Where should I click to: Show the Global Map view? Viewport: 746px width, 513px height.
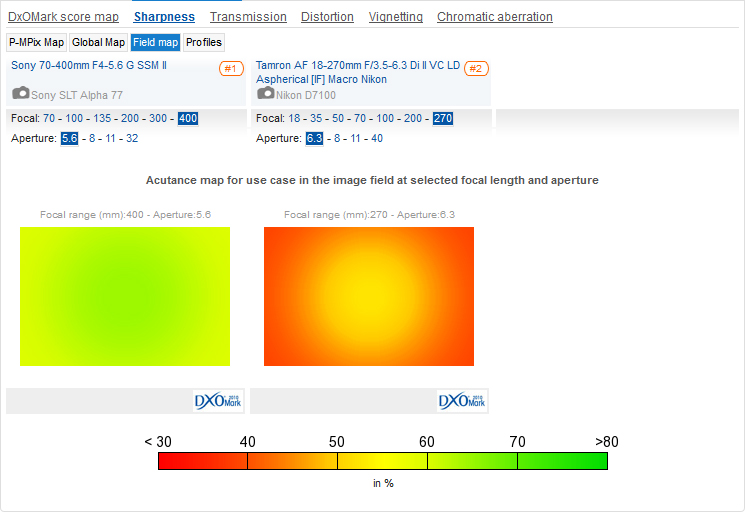(x=98, y=42)
